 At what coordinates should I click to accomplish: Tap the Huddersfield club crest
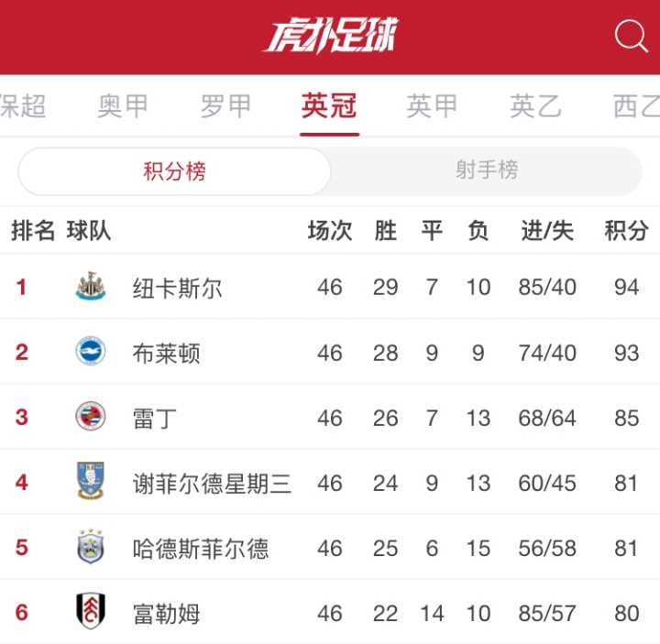click(90, 546)
